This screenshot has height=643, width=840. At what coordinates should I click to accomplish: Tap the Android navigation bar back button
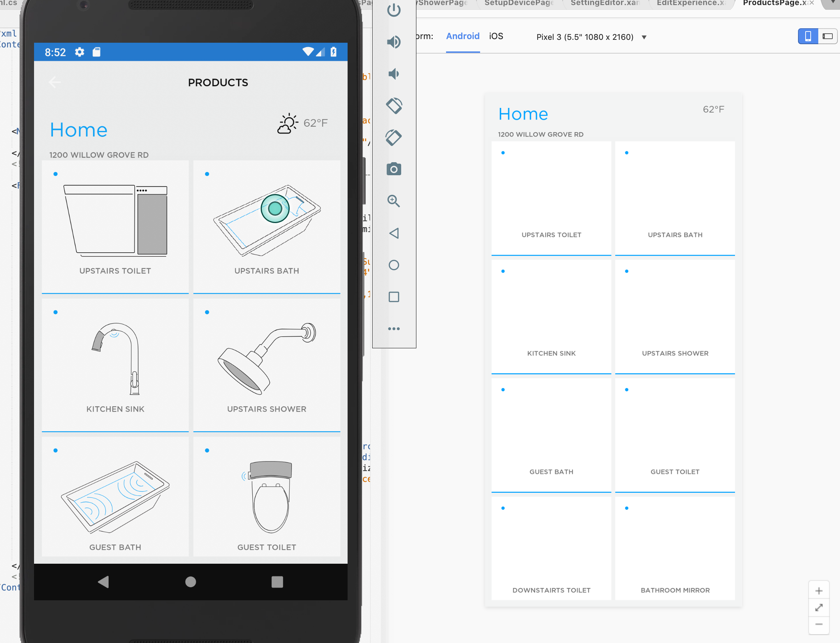click(103, 582)
